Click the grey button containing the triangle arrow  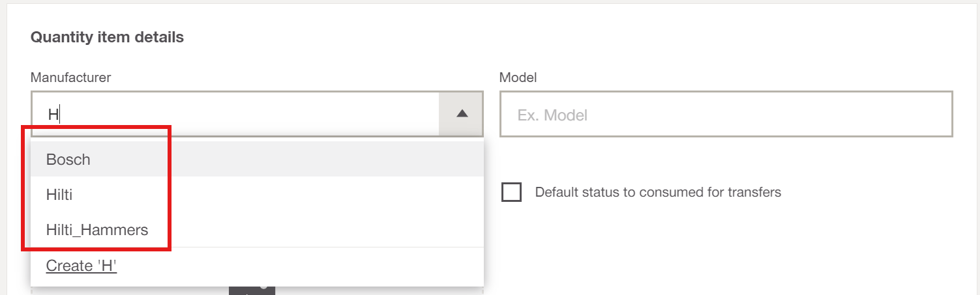462,114
